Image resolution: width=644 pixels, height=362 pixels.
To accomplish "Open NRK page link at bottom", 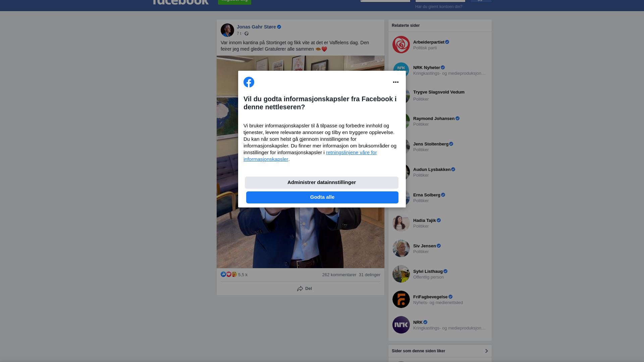I will pos(418,322).
